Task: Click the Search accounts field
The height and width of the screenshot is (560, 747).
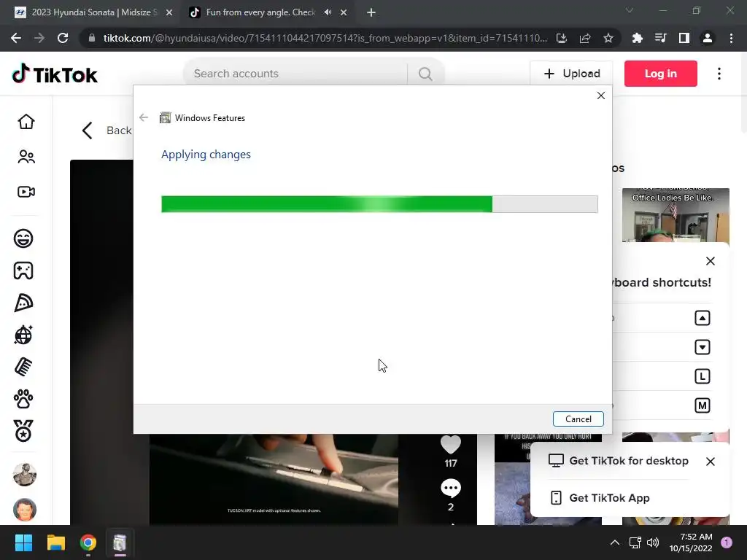Action: (295, 74)
